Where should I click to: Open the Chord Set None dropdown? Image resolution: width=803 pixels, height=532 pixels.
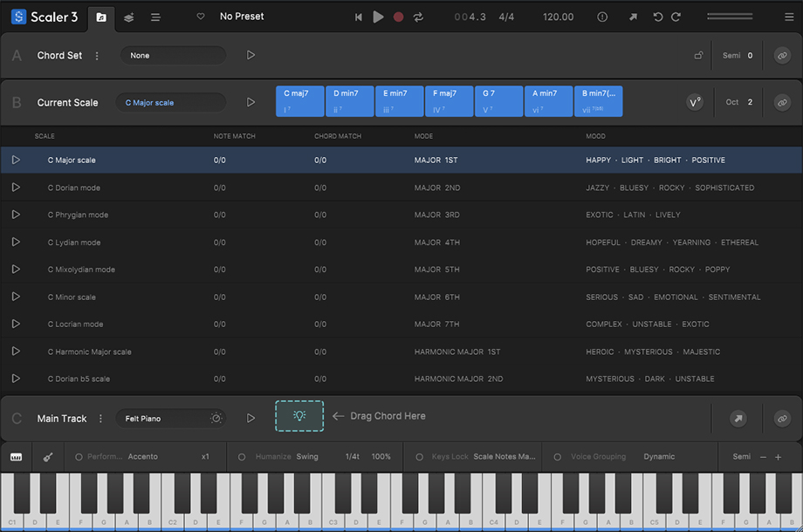173,55
